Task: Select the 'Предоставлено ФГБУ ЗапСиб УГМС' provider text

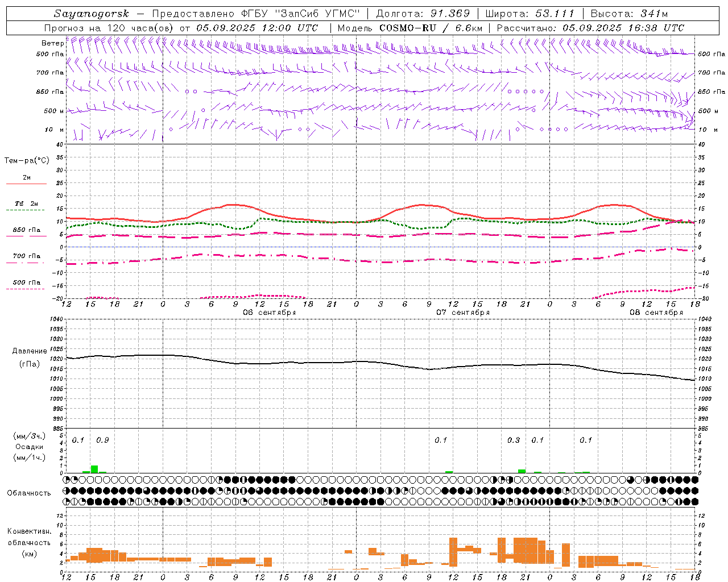Action: click(x=256, y=14)
